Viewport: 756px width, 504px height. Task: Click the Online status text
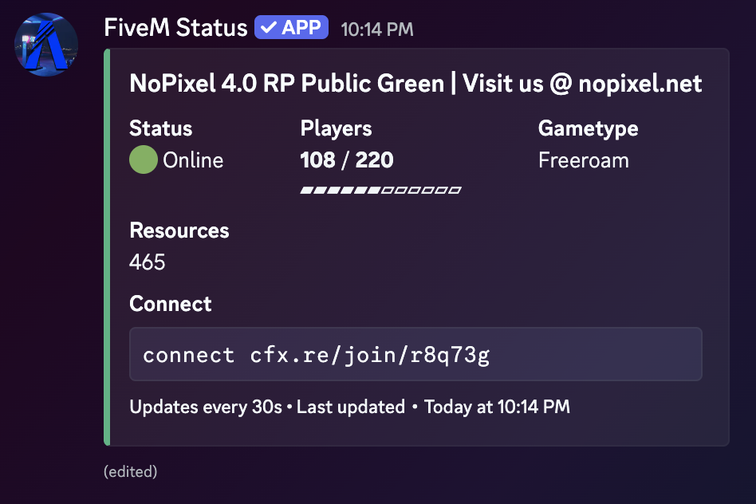coord(193,160)
